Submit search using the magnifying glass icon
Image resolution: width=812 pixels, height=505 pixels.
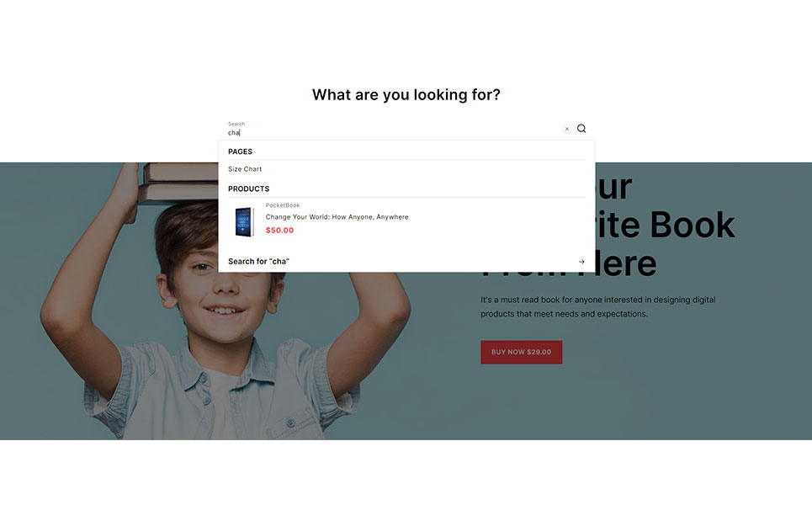[x=581, y=129]
